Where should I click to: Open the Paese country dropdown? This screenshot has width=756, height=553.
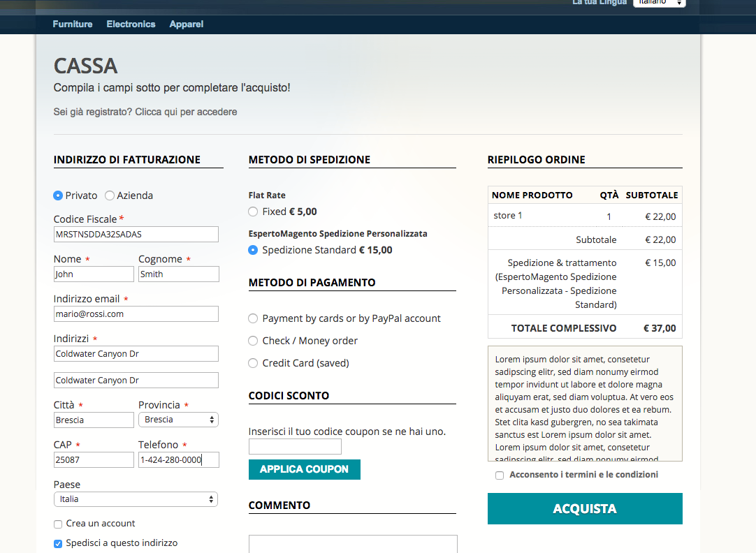136,499
